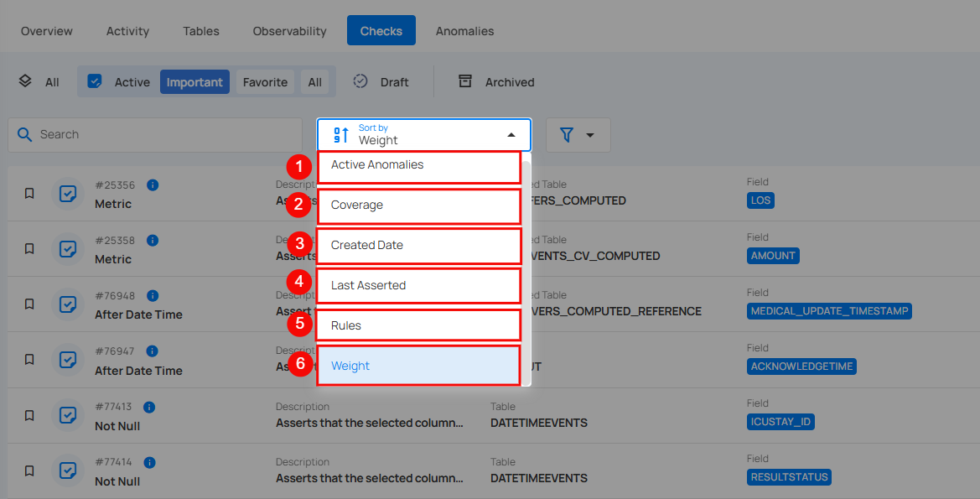980x499 pixels.
Task: Click the LOS field tag
Action: [760, 200]
